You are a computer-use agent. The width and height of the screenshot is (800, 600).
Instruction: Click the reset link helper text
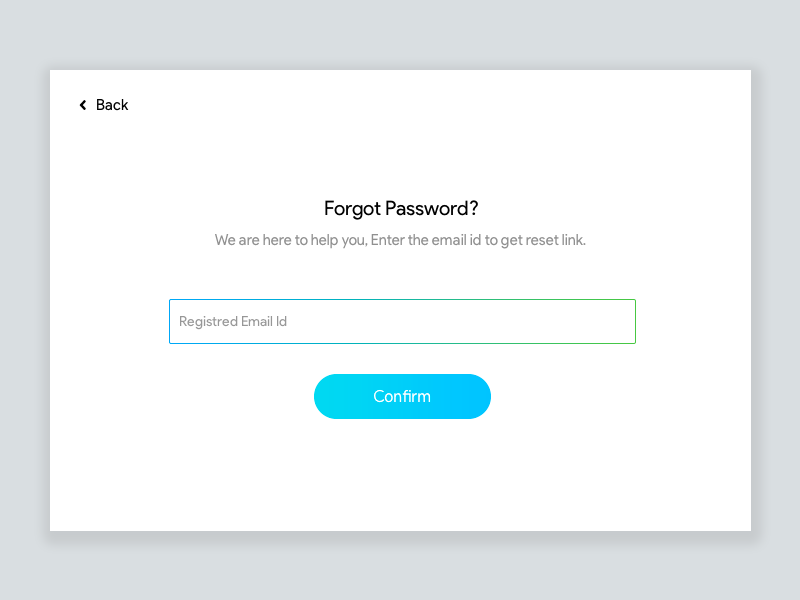401,240
